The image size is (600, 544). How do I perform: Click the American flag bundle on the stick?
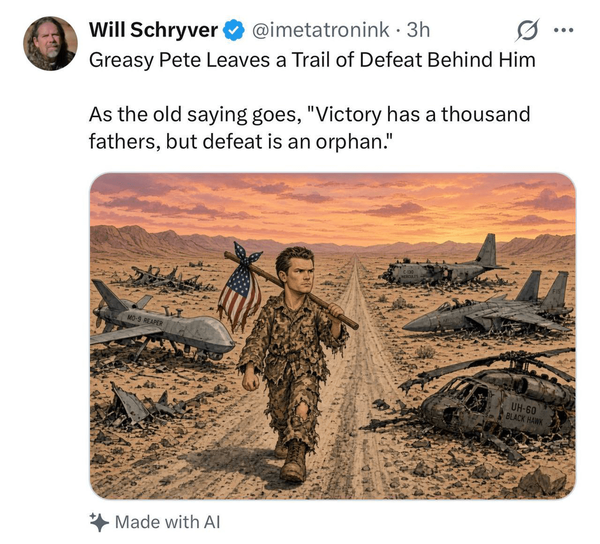click(x=240, y=287)
